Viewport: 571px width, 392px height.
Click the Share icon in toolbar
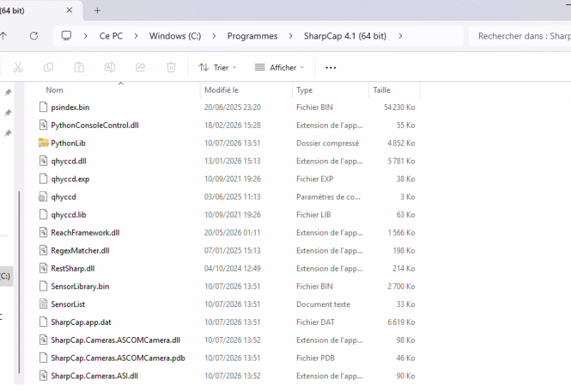click(141, 67)
